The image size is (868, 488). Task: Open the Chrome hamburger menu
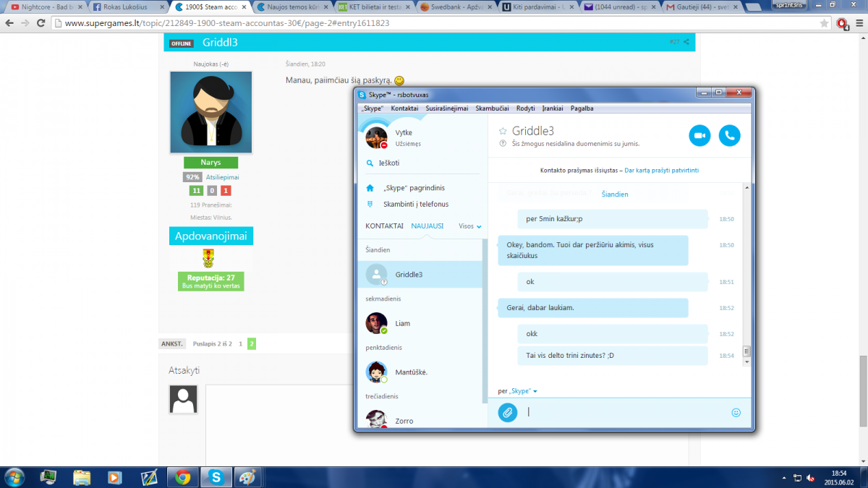click(x=858, y=23)
